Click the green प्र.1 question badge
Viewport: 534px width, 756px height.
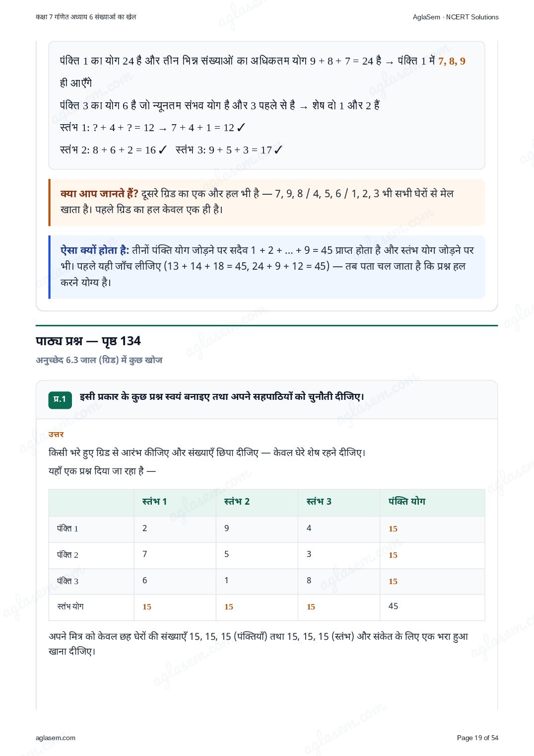[x=60, y=399]
